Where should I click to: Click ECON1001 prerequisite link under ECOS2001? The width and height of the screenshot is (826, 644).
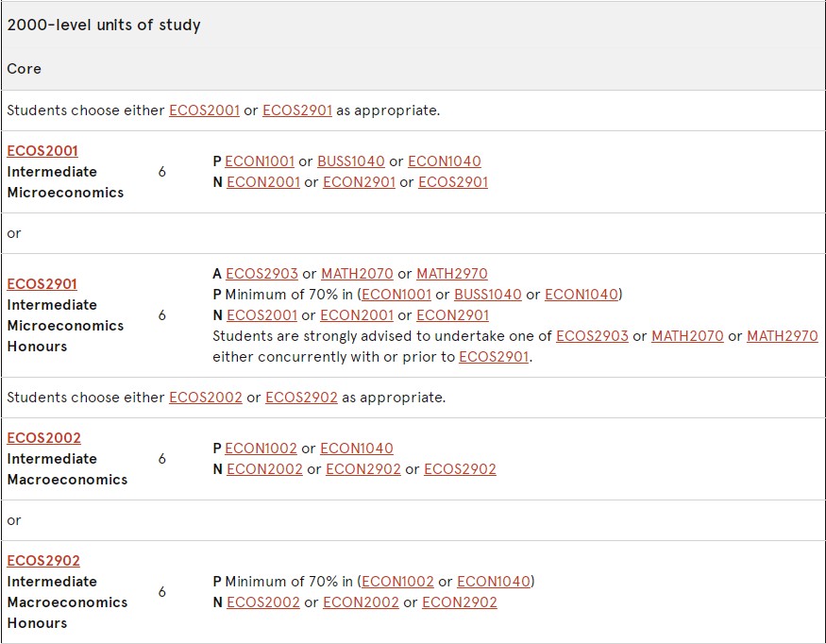pos(260,161)
